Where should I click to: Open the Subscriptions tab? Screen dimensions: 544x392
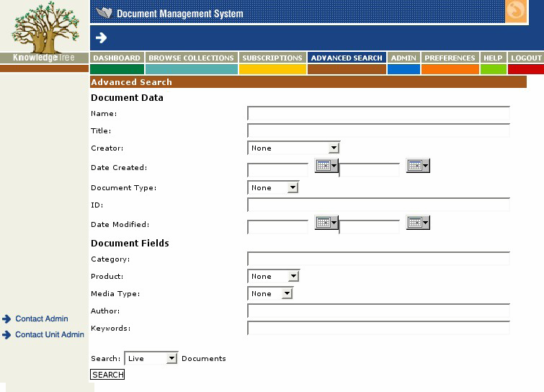click(272, 58)
